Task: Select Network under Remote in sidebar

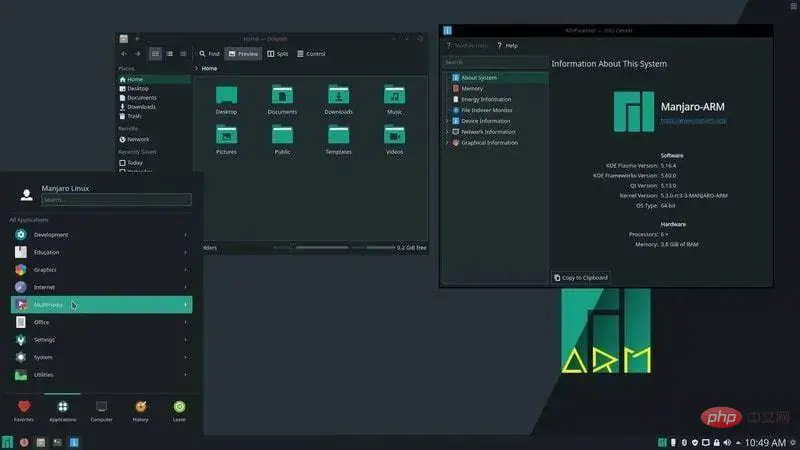Action: 154,139
